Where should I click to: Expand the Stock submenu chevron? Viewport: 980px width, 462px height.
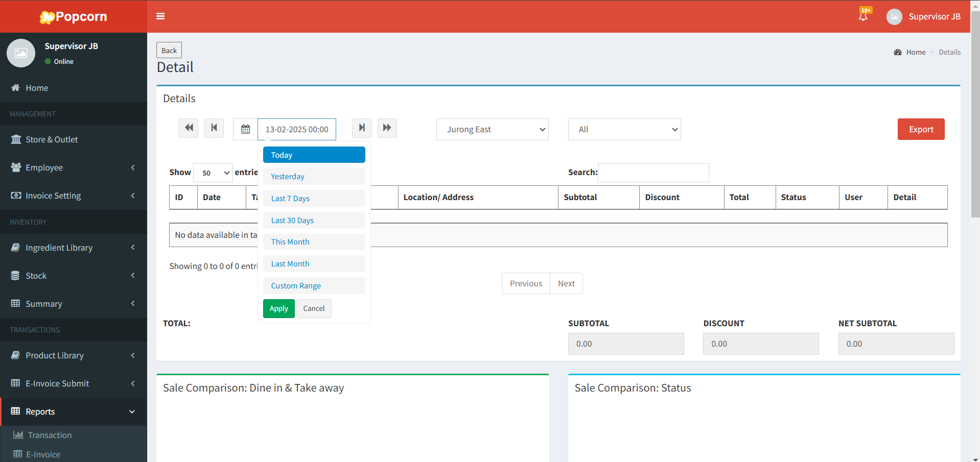coord(133,276)
